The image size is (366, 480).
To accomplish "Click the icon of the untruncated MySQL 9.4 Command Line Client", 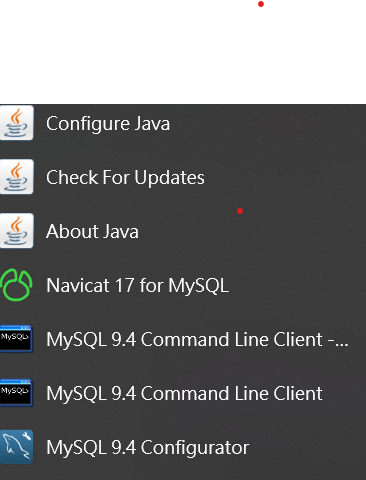I will [x=16, y=393].
